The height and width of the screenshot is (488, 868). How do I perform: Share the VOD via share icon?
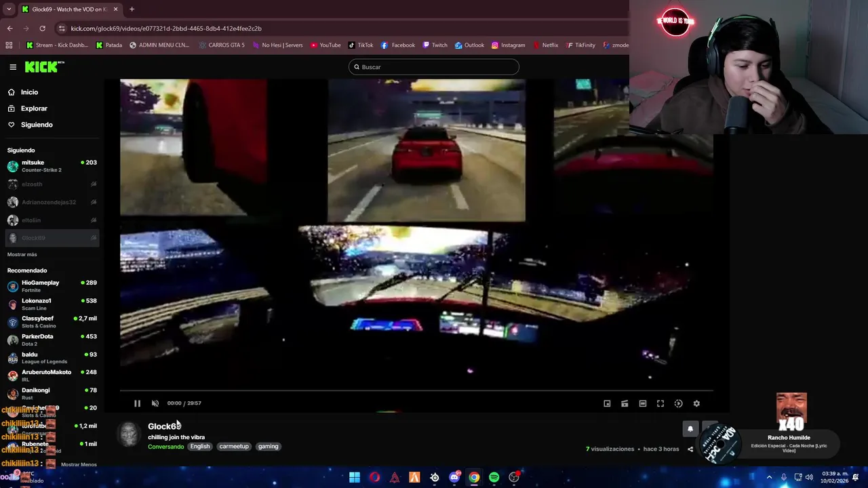click(x=690, y=449)
